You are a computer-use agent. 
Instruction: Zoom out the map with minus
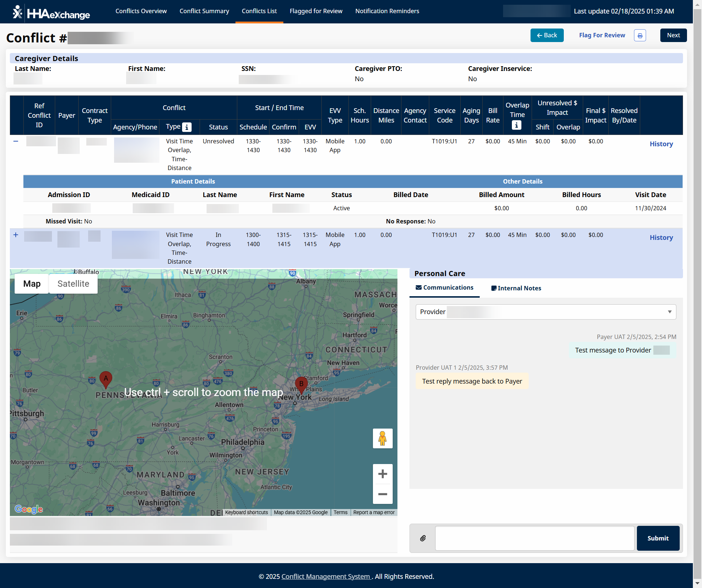tap(382, 494)
